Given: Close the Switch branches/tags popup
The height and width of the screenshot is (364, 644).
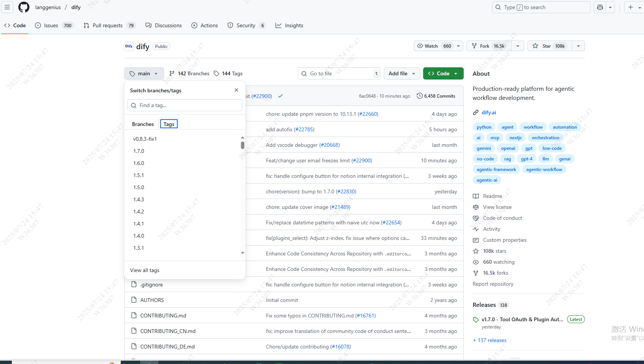Looking at the screenshot, I should tap(236, 90).
